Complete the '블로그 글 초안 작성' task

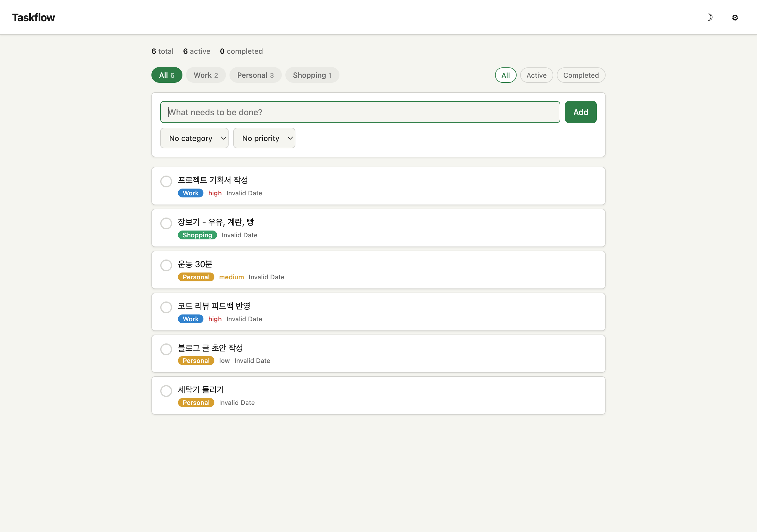pos(166,349)
